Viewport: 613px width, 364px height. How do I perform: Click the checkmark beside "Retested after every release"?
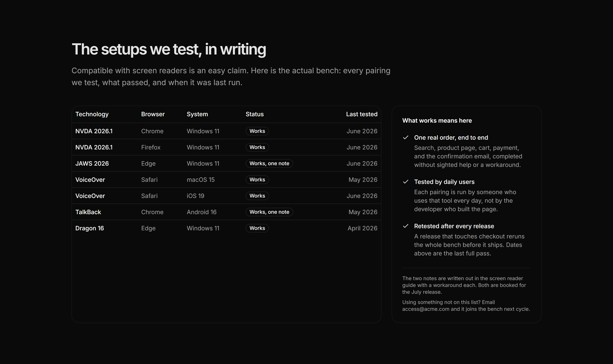[405, 226]
